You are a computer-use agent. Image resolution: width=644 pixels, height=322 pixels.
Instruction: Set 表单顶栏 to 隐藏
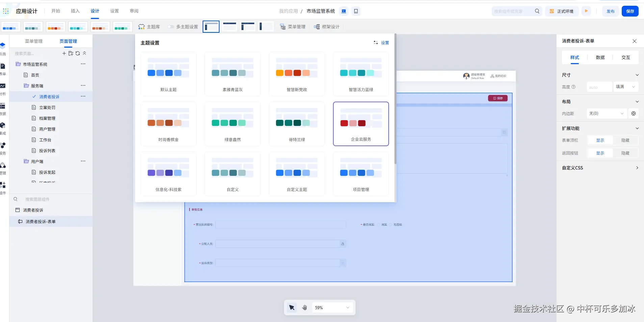point(625,140)
